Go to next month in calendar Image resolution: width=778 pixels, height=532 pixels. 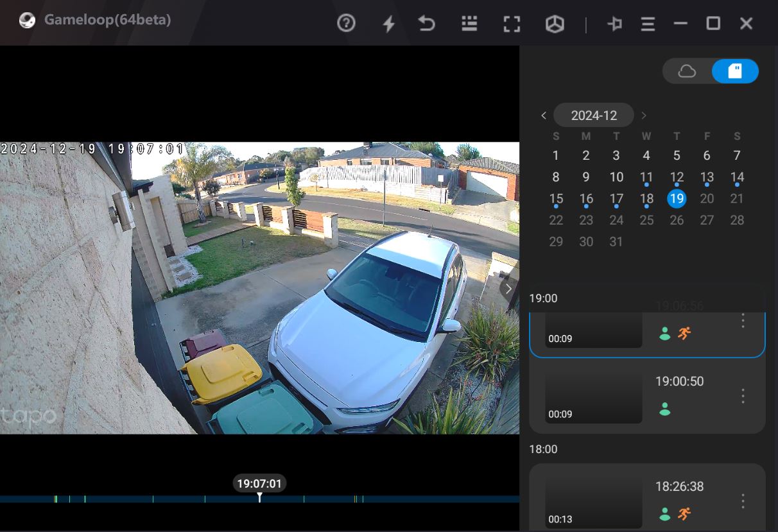point(644,116)
